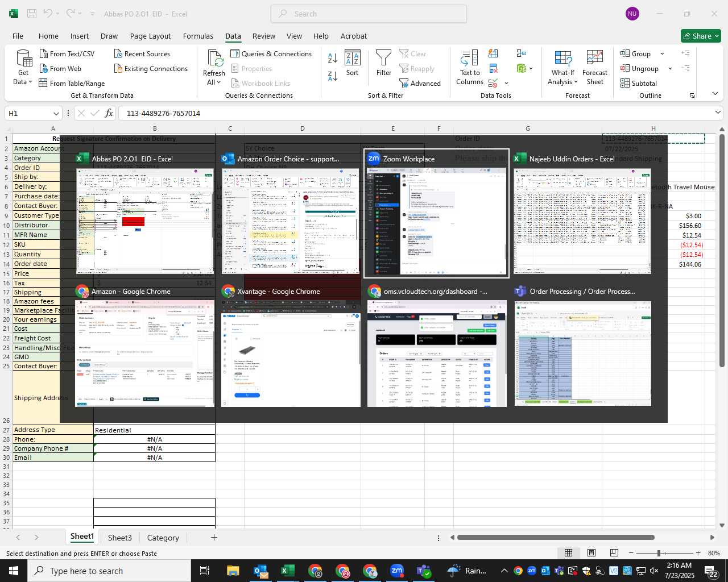This screenshot has width=728, height=582.
Task: Toggle the Filter funnel button
Action: click(x=384, y=63)
